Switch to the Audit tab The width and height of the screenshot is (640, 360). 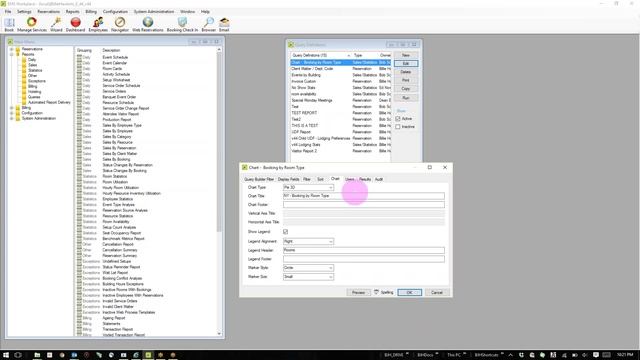click(379, 179)
